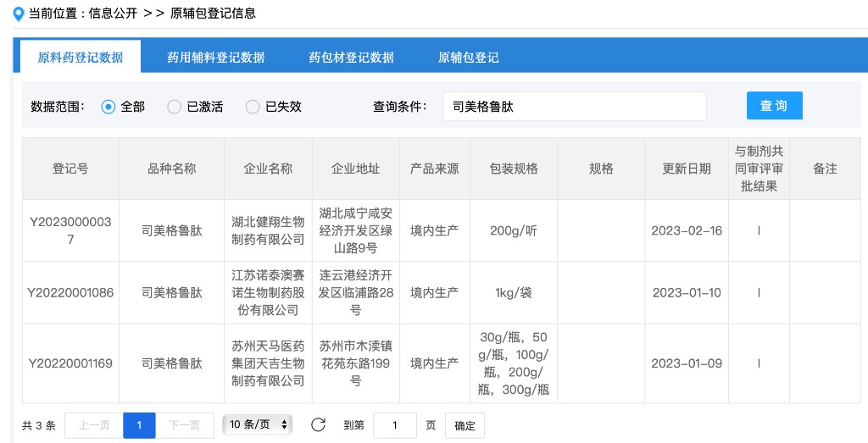This screenshot has width=868, height=443.
Task: Click the refresh icon in pagination
Action: (318, 424)
